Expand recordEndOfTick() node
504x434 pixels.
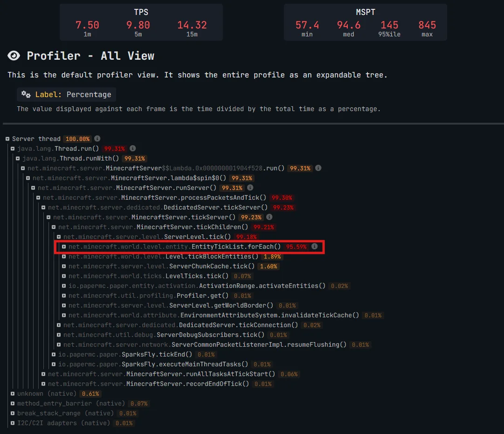[43, 384]
